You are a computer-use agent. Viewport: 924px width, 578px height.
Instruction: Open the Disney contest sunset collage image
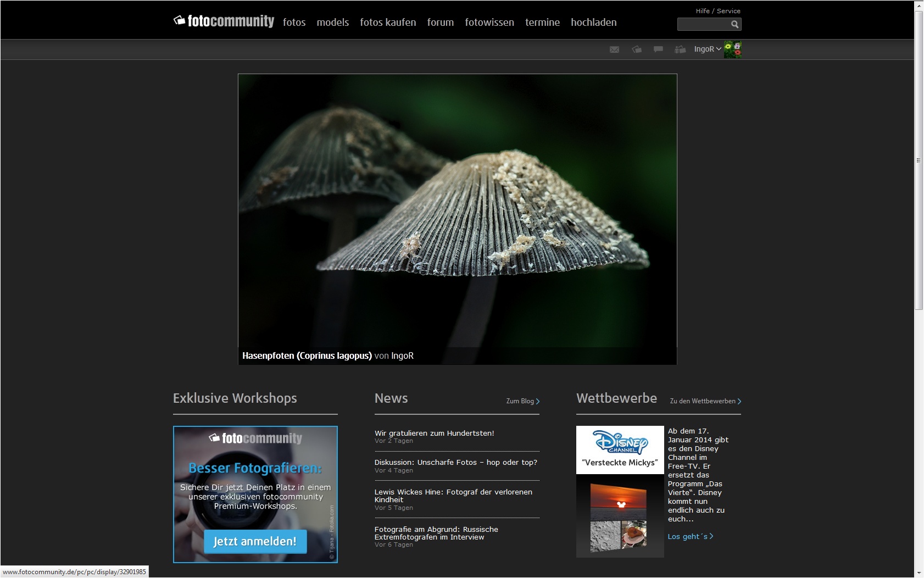pyautogui.click(x=619, y=518)
